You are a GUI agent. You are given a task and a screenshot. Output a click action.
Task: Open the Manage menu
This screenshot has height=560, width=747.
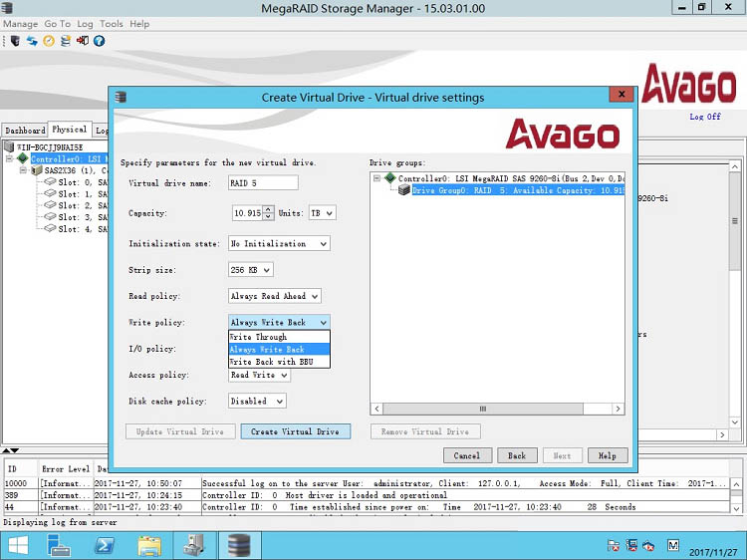20,24
